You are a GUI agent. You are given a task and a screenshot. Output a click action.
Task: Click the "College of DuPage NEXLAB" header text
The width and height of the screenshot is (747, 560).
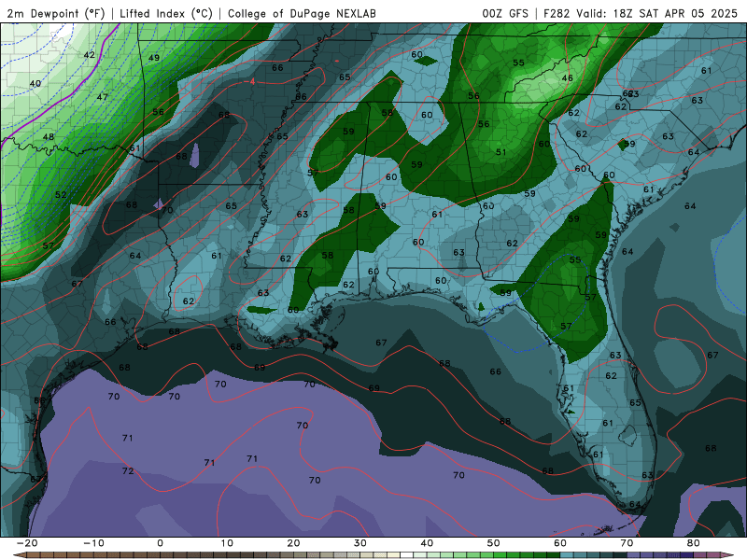click(x=302, y=13)
